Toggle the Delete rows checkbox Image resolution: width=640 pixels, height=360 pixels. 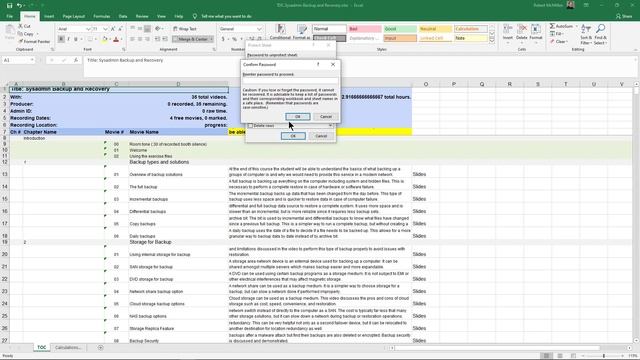(251, 126)
